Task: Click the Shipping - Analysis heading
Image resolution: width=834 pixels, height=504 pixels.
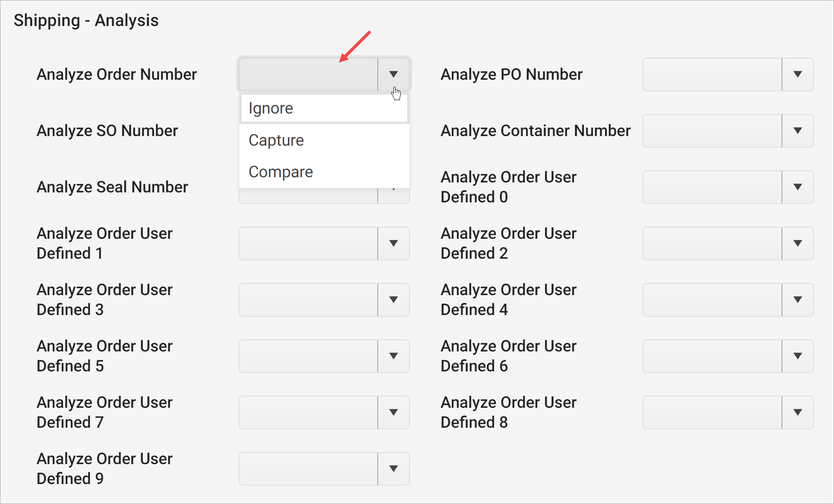Action: click(x=86, y=20)
